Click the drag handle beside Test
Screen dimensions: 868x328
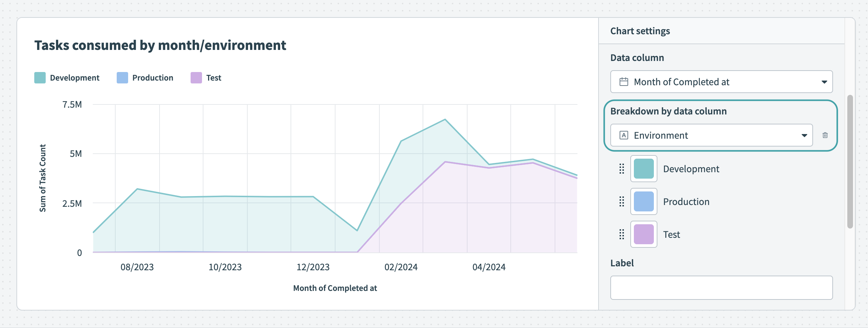click(x=622, y=234)
